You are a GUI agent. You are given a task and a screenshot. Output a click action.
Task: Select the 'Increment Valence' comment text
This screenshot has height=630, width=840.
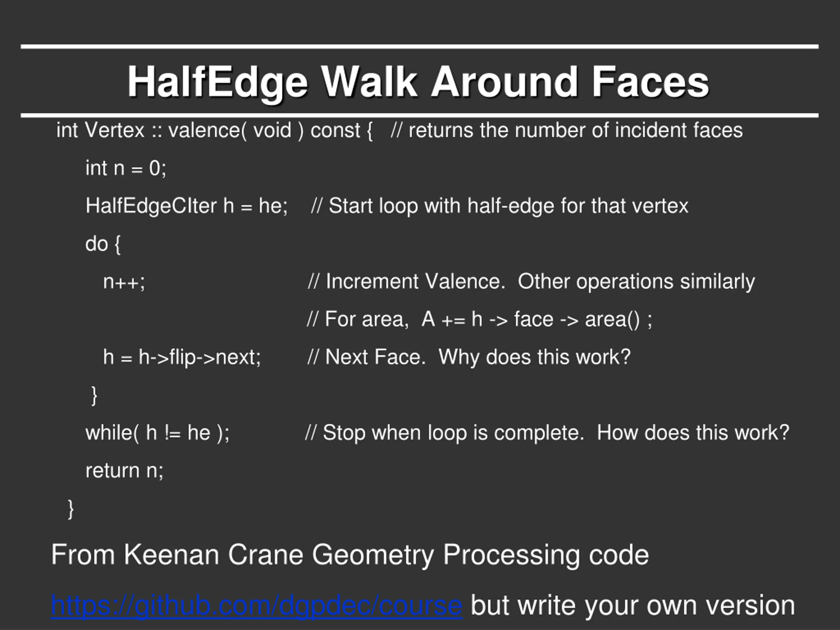pos(531,282)
